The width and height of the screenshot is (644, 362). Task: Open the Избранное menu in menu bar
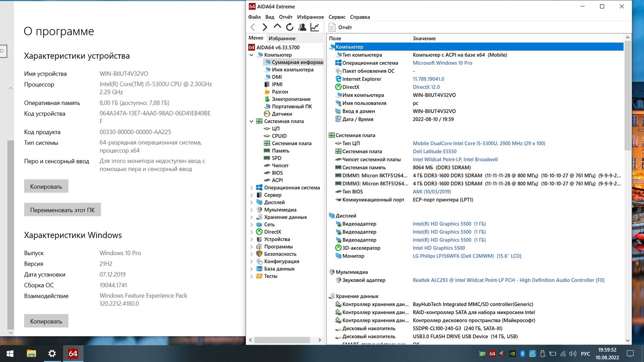pos(310,17)
